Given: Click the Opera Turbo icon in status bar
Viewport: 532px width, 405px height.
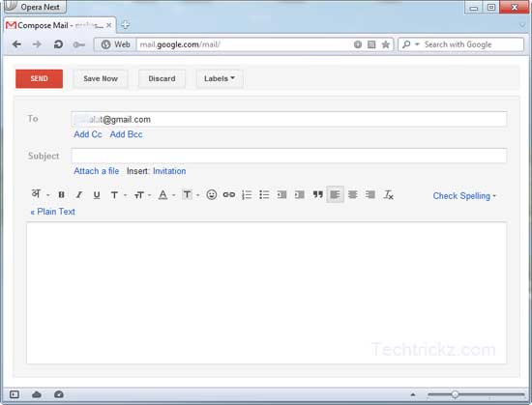Looking at the screenshot, I should [59, 394].
